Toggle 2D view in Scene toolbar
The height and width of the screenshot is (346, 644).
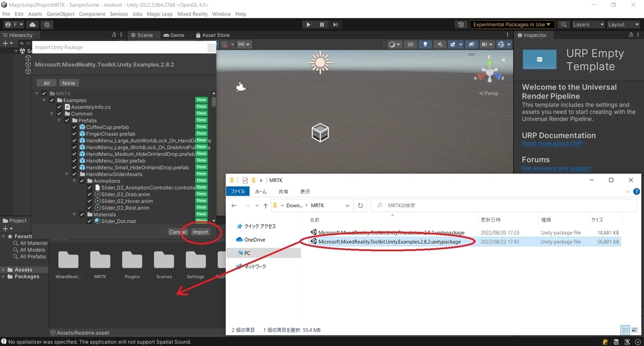pyautogui.click(x=410, y=45)
